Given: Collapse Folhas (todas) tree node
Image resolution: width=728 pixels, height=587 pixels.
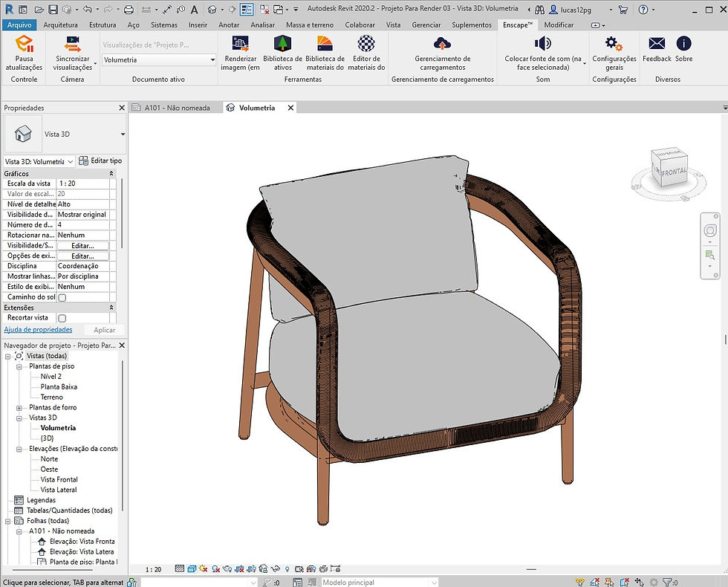Looking at the screenshot, I should point(8,521).
